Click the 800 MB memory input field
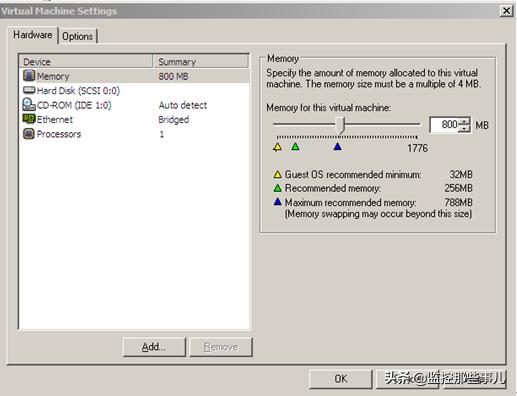The width and height of the screenshot is (517, 396). (x=445, y=125)
